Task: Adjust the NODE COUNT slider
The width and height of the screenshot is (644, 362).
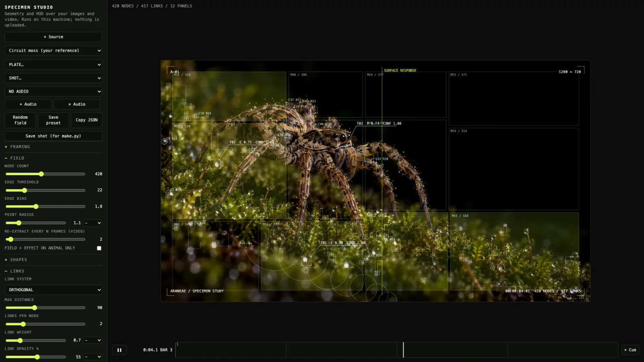Action: [x=45, y=174]
